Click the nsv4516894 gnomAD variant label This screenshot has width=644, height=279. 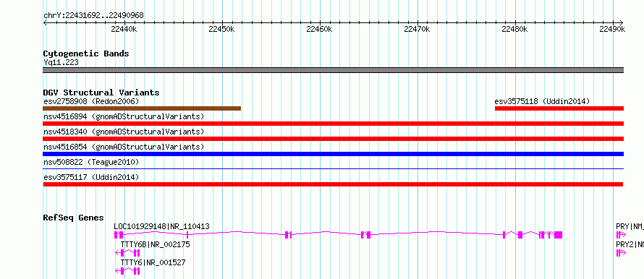pos(124,116)
